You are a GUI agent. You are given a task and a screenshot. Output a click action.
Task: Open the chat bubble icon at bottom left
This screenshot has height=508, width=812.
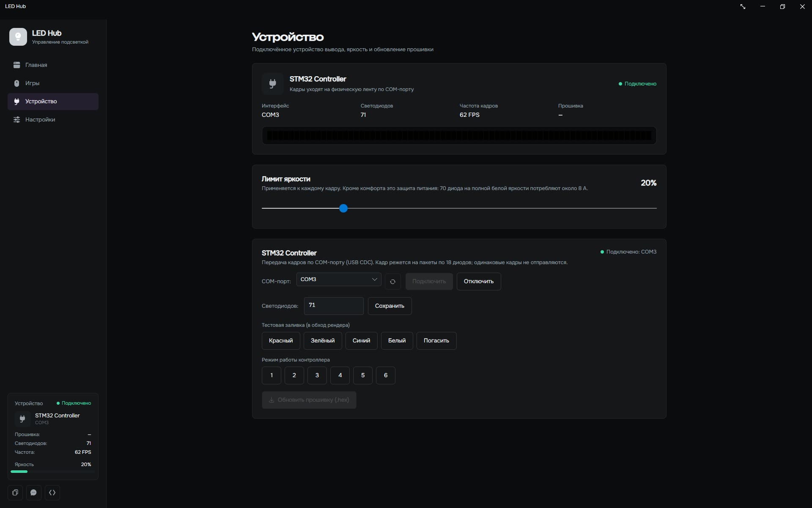pos(34,493)
